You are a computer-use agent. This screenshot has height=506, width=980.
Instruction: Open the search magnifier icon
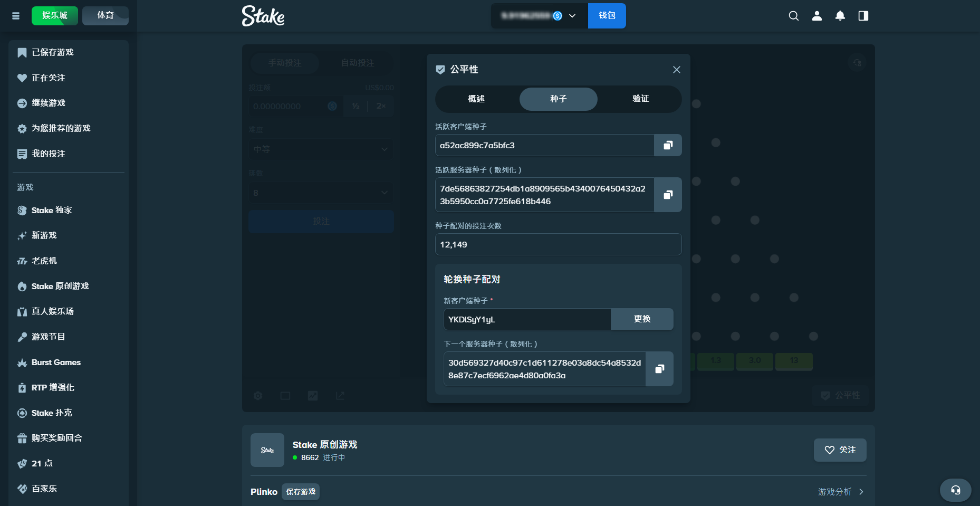[794, 16]
